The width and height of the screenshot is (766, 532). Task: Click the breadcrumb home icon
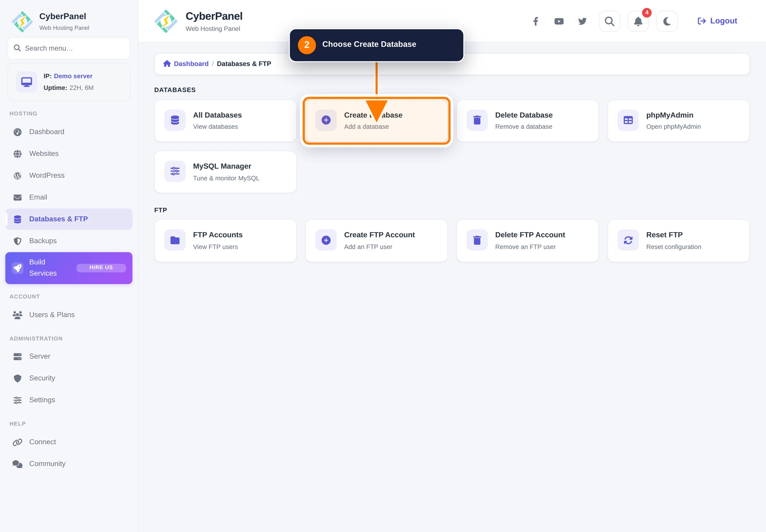167,64
